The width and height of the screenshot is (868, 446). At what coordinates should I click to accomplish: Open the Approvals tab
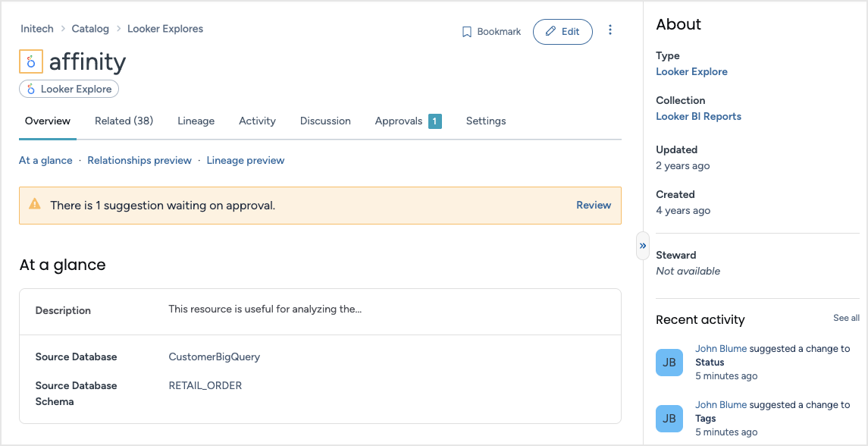point(401,121)
